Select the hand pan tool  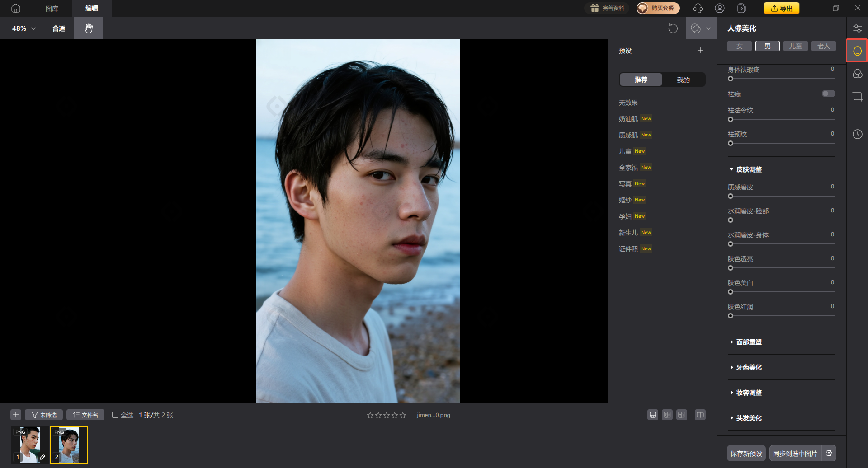[89, 28]
